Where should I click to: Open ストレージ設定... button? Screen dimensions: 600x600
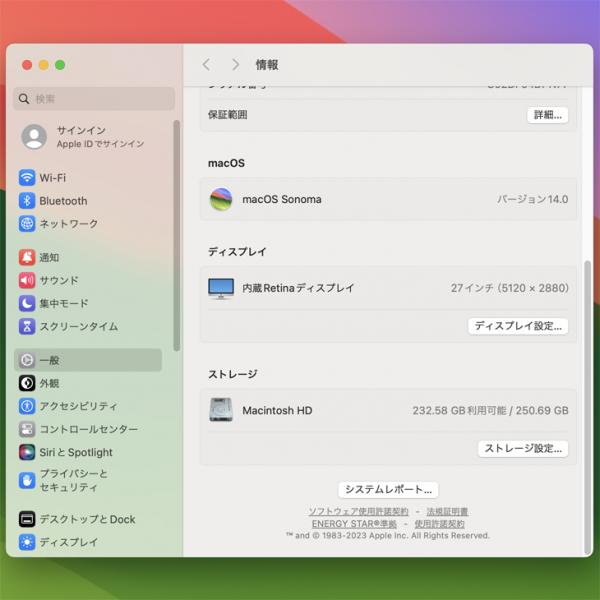tap(522, 449)
